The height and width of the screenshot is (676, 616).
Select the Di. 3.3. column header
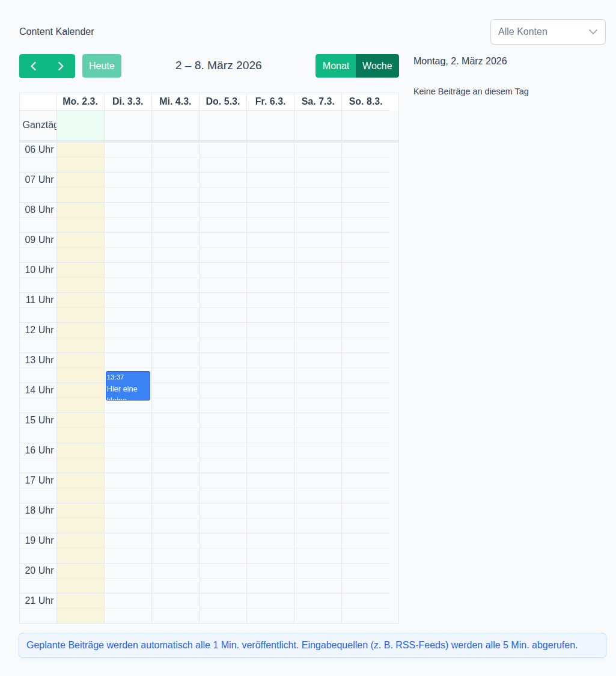pyautogui.click(x=127, y=102)
